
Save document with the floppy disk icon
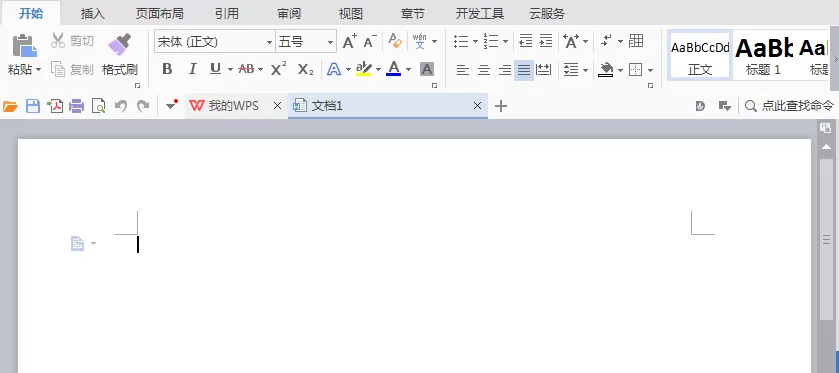pyautogui.click(x=33, y=106)
